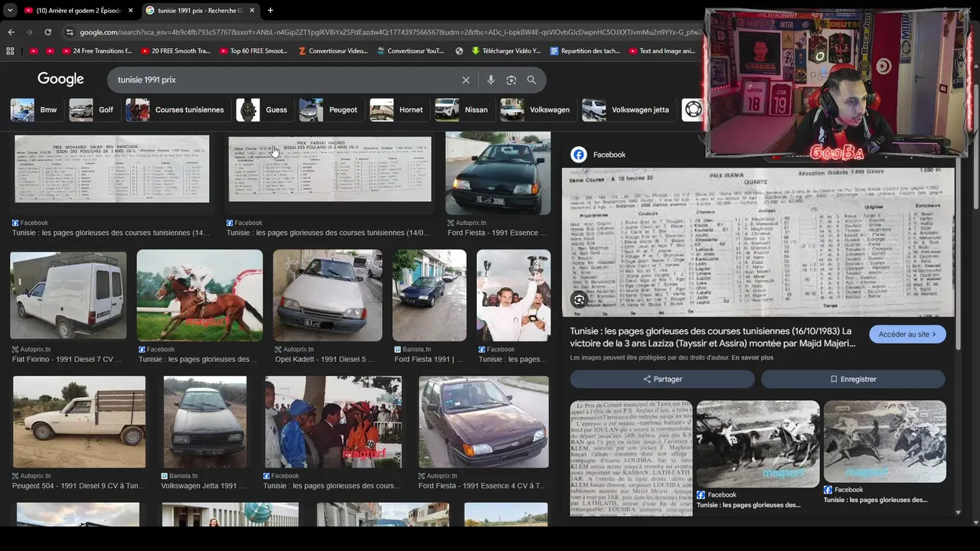Open the Ford Fiesta 1991 Essence 4 CV thumbnail
This screenshot has height=551, width=980.
(484, 422)
